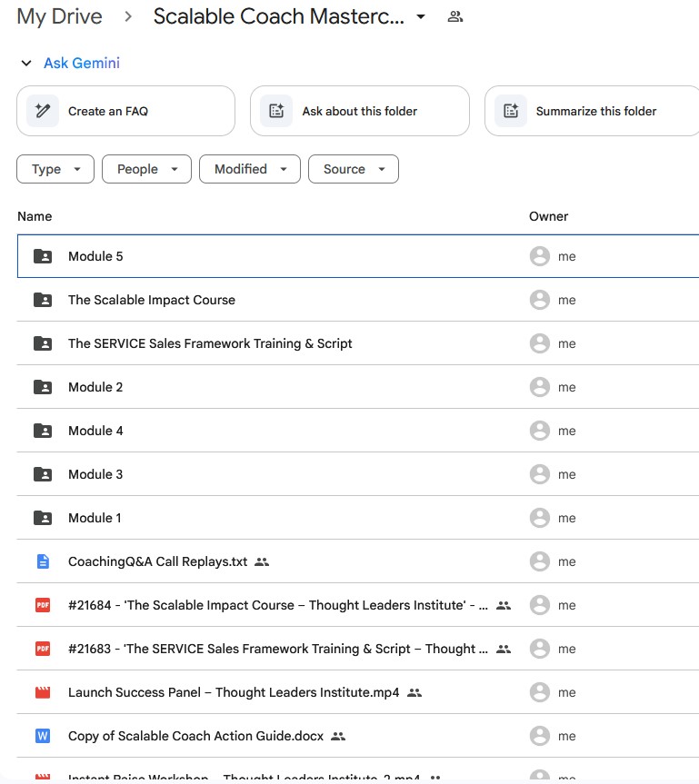Click the document sparkle icon in Ask about this folder
This screenshot has width=699, height=784.
pos(276,111)
